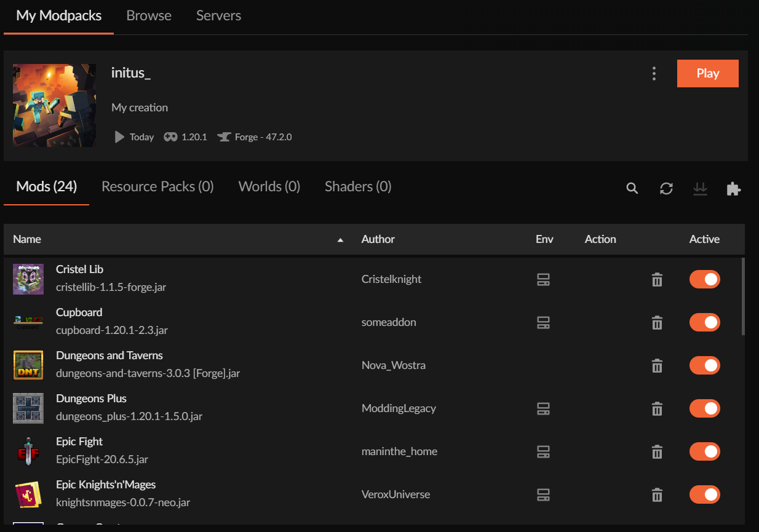
Task: Sort by the Env column header
Action: tap(544, 239)
